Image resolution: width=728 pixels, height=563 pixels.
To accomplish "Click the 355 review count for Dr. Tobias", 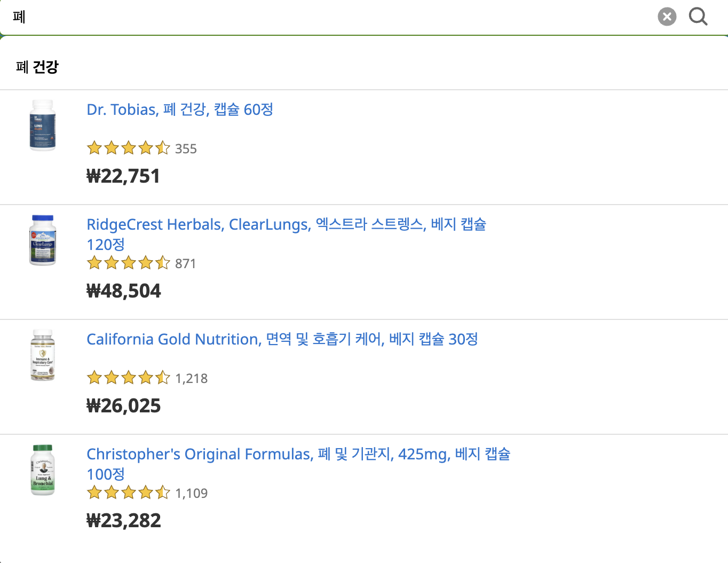I will tap(186, 148).
